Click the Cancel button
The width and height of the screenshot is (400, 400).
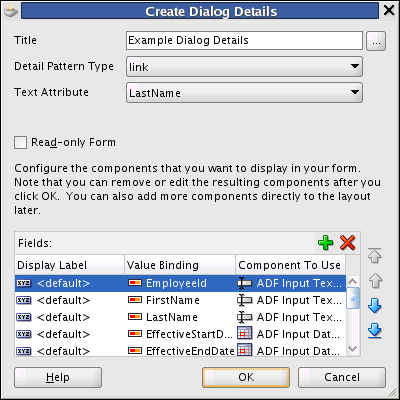point(342,377)
